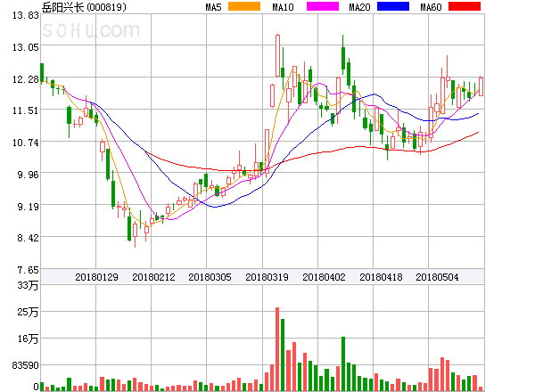
Task: Click the 10.74 price axis label
Action: pos(26,143)
